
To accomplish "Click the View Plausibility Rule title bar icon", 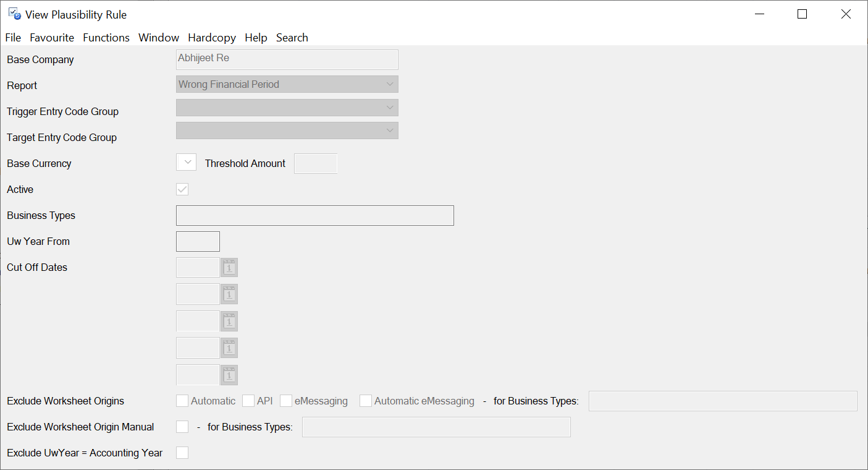I will 14,14.
